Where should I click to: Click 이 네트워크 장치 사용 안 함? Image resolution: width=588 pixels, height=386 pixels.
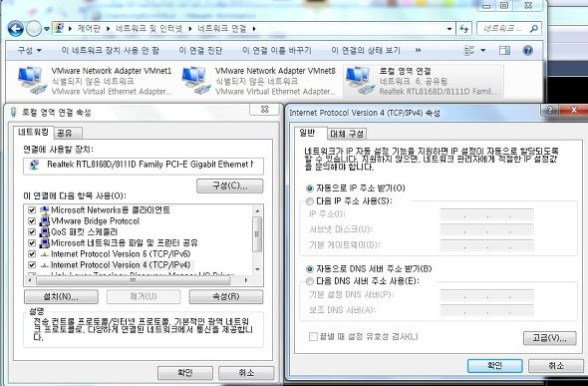click(111, 50)
